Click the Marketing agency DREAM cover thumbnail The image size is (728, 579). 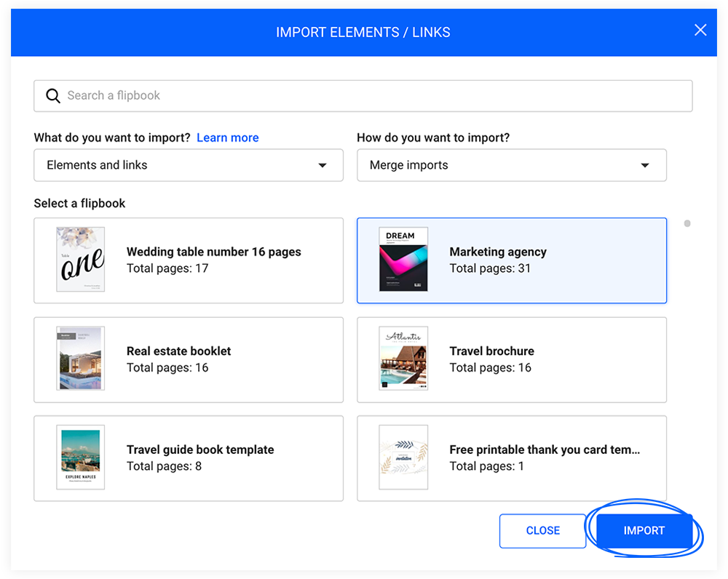[x=403, y=260]
